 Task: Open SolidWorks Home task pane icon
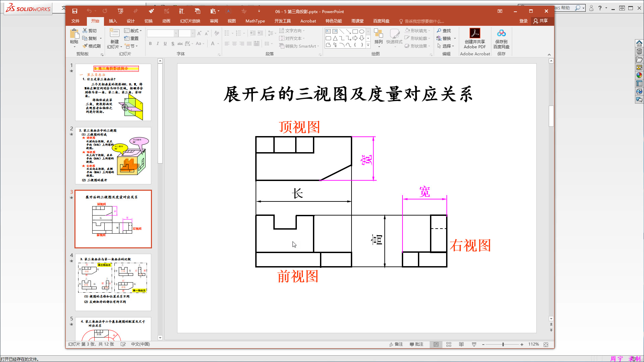639,44
